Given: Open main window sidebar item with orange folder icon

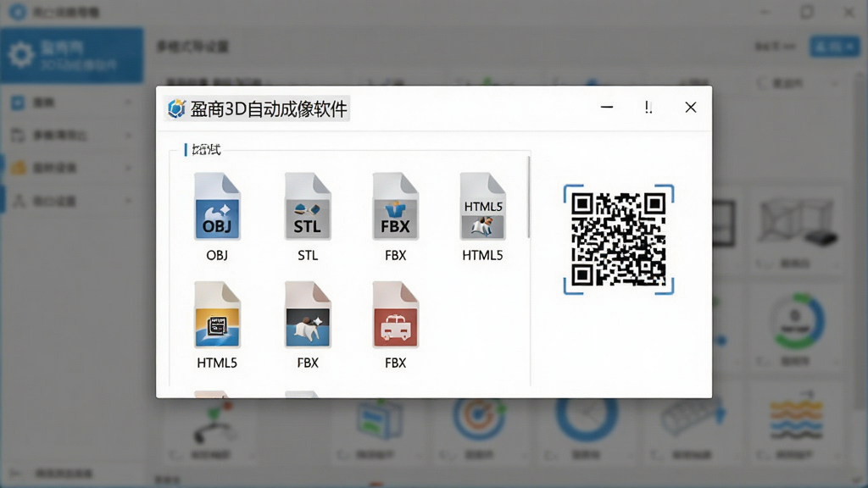Looking at the screenshot, I should click(x=72, y=168).
